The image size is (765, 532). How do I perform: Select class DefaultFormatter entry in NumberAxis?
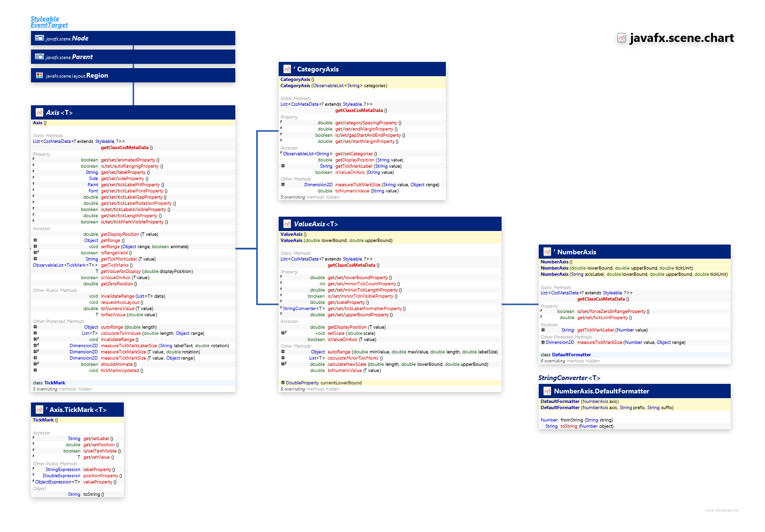pos(571,355)
